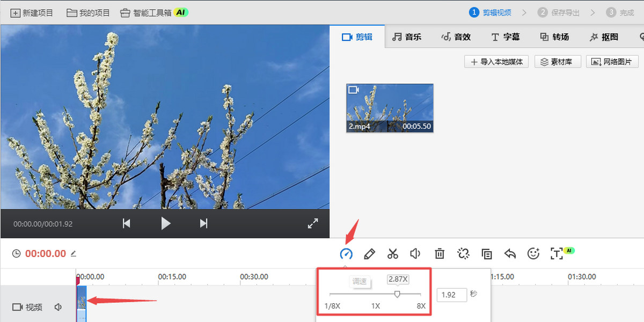Jump to the previous frame in the preview
The width and height of the screenshot is (644, 322).
pyautogui.click(x=127, y=223)
